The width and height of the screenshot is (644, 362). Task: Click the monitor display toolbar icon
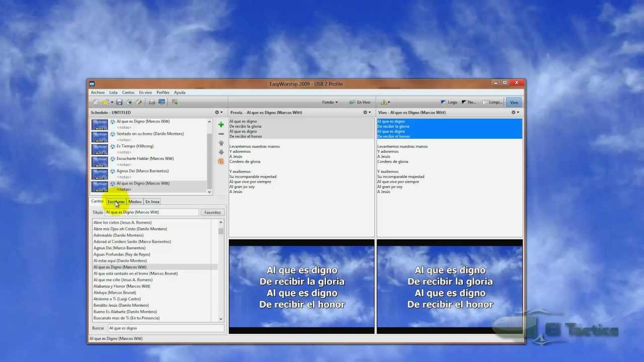click(x=162, y=102)
